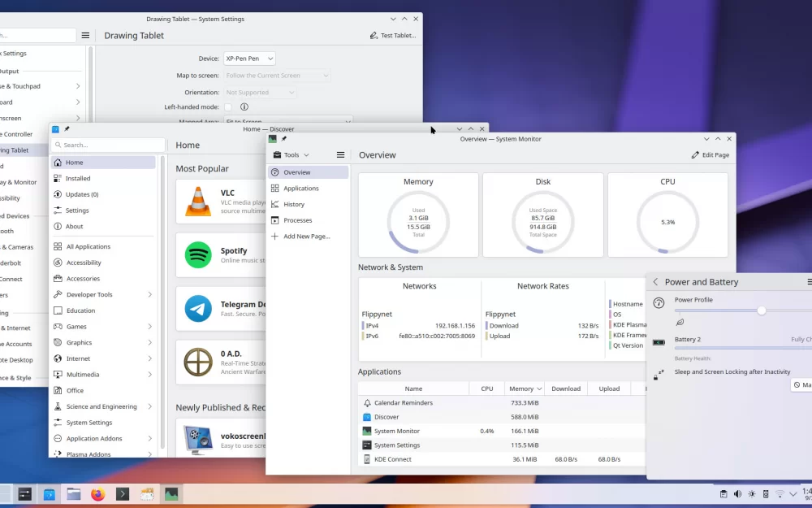Open the Processes page in System Monitor
812x508 pixels.
pos(298,219)
